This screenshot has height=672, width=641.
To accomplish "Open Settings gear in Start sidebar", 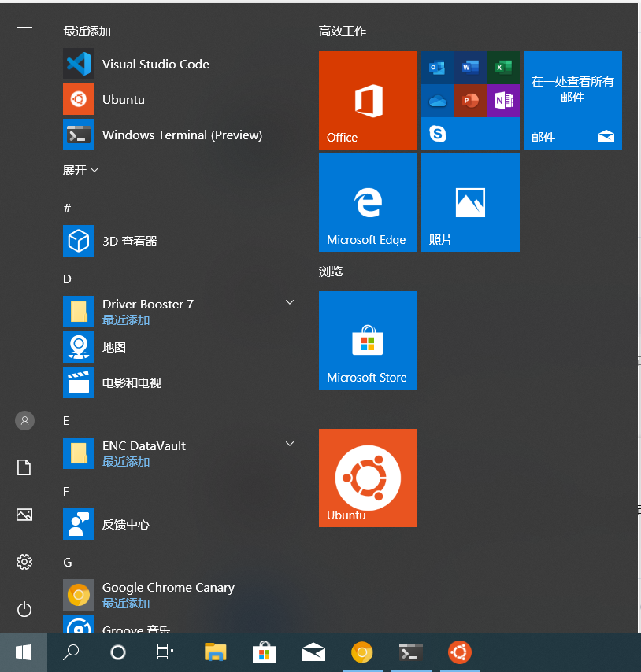I will point(24,562).
